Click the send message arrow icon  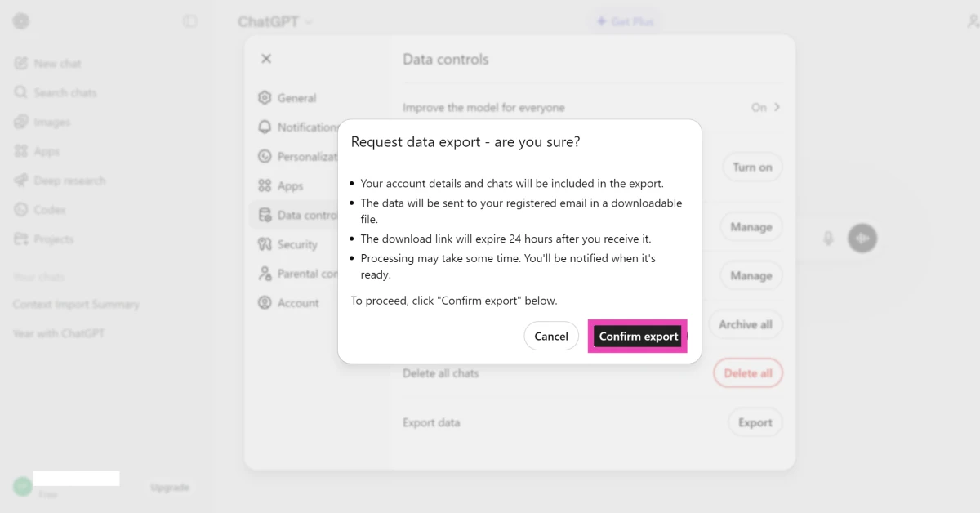[x=862, y=238]
